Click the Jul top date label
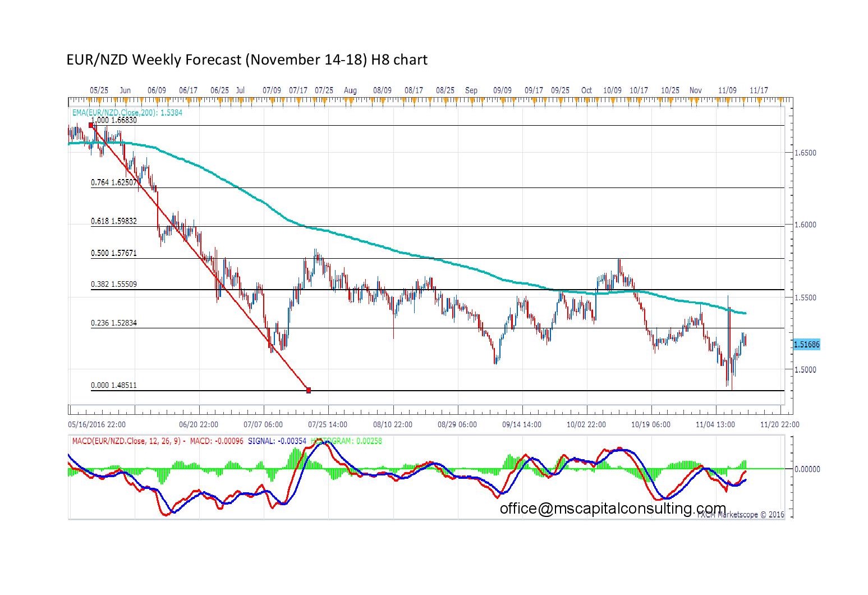The image size is (868, 595). point(240,90)
